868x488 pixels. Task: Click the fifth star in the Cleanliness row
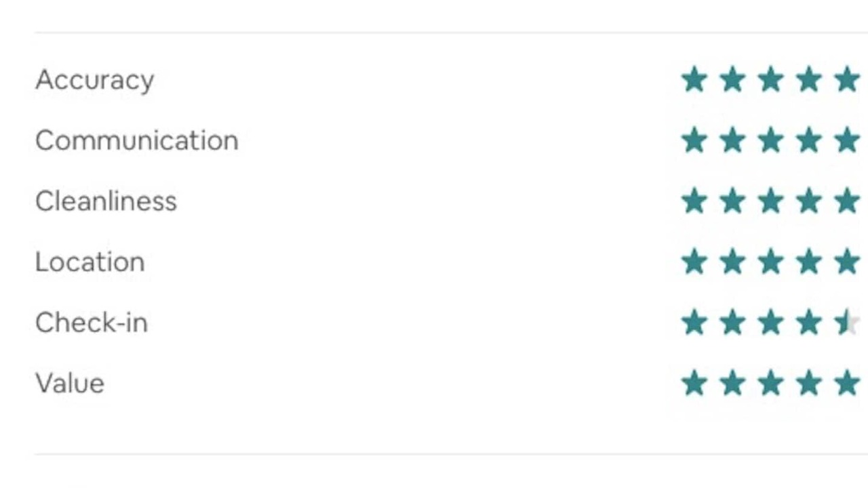click(848, 201)
